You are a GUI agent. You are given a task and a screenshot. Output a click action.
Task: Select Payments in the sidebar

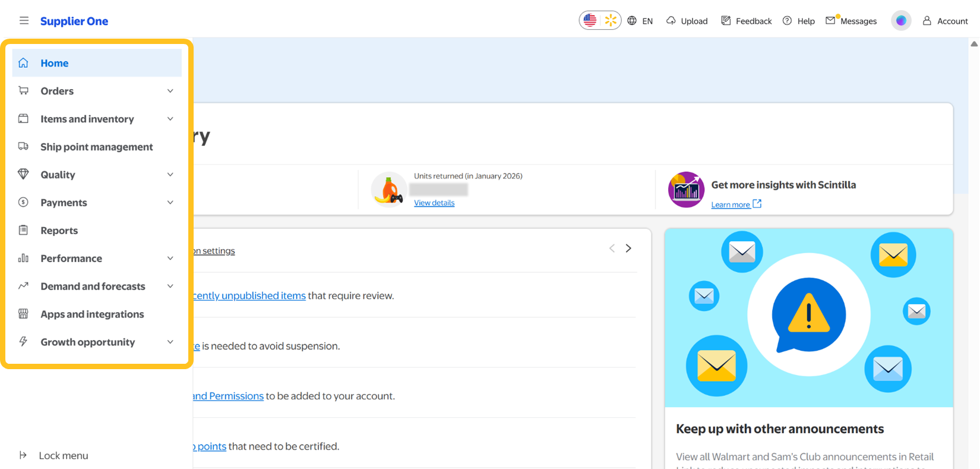pos(64,203)
